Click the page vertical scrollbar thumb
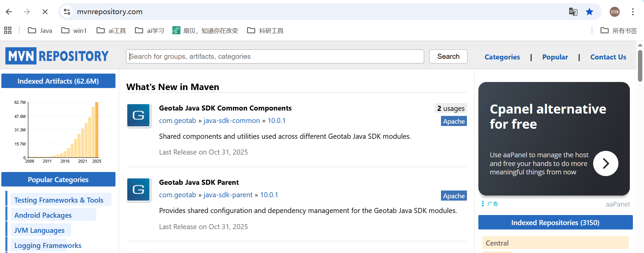This screenshot has height=253, width=644. point(640,66)
